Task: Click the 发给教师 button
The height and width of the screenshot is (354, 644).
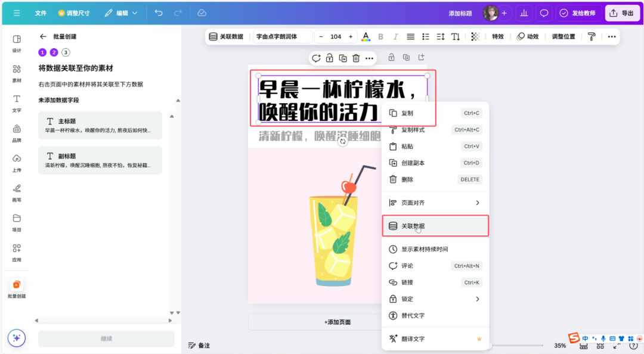Action: (x=578, y=13)
